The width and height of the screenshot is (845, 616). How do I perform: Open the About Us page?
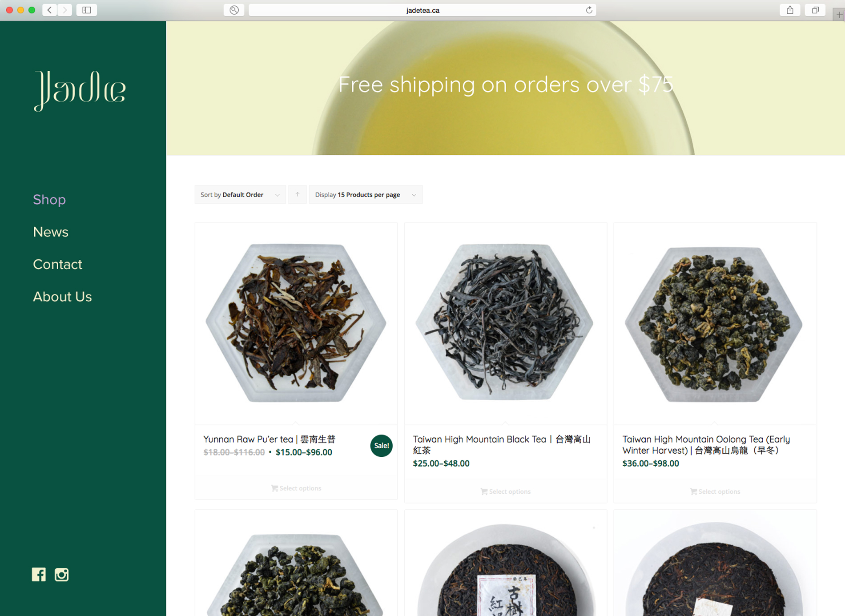62,297
